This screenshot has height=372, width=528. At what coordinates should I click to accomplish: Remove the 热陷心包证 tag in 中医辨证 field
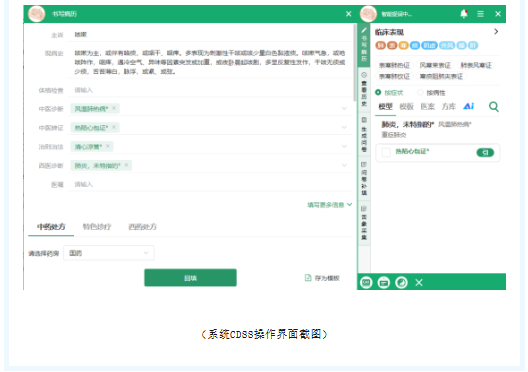(x=114, y=127)
